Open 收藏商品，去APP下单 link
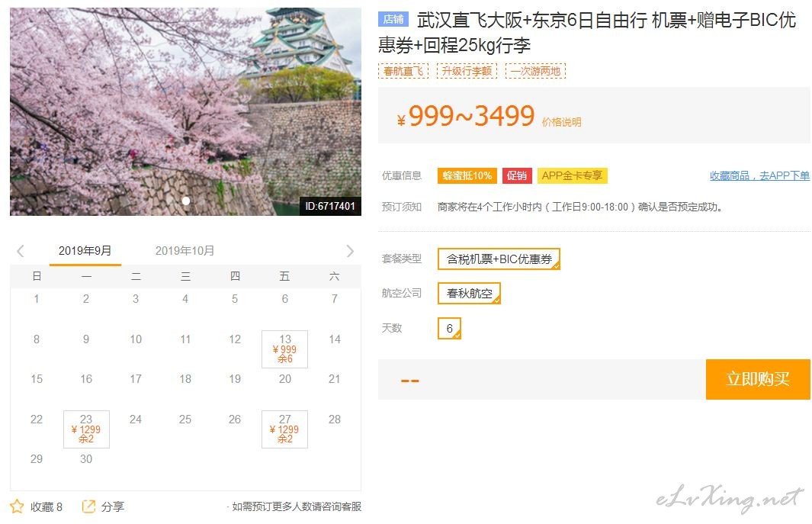 (759, 175)
